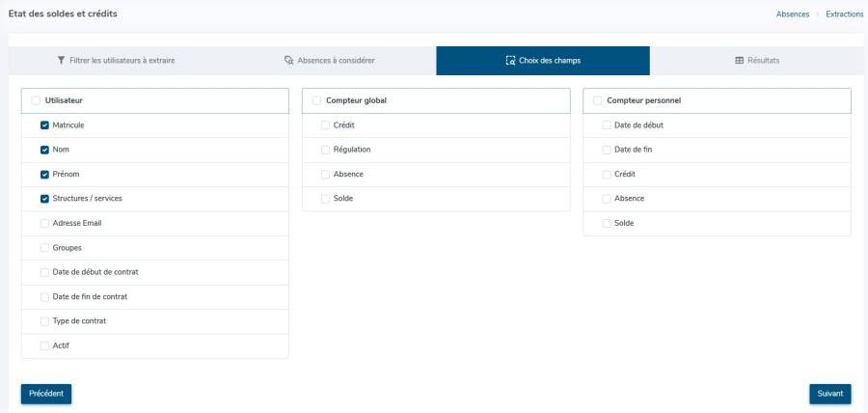Click the Choix des champs tab icon

pyautogui.click(x=510, y=61)
